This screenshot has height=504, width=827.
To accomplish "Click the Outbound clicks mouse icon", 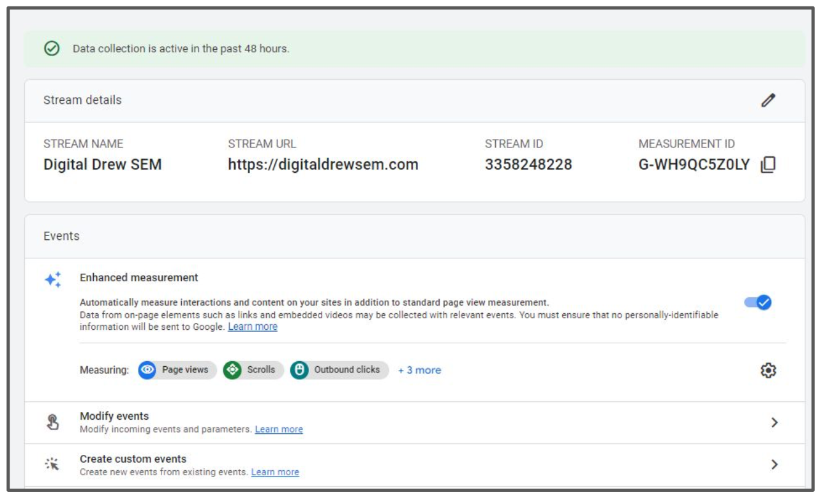I will pyautogui.click(x=299, y=370).
